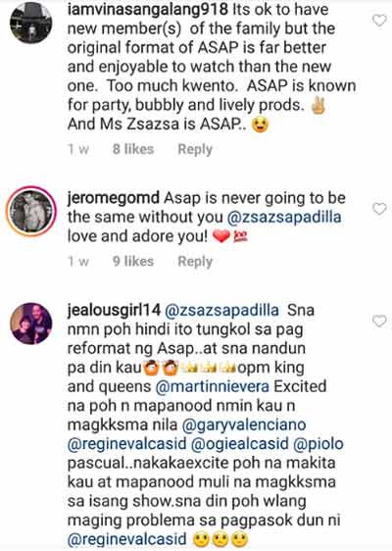Reply to iamvinasangalang918's comment
This screenshot has height=551, width=392.
pos(195,149)
